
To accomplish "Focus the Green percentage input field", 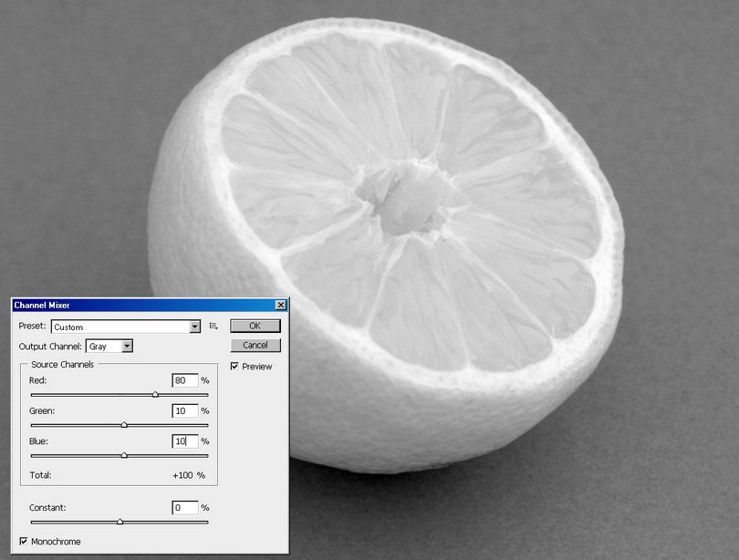I will tap(184, 411).
